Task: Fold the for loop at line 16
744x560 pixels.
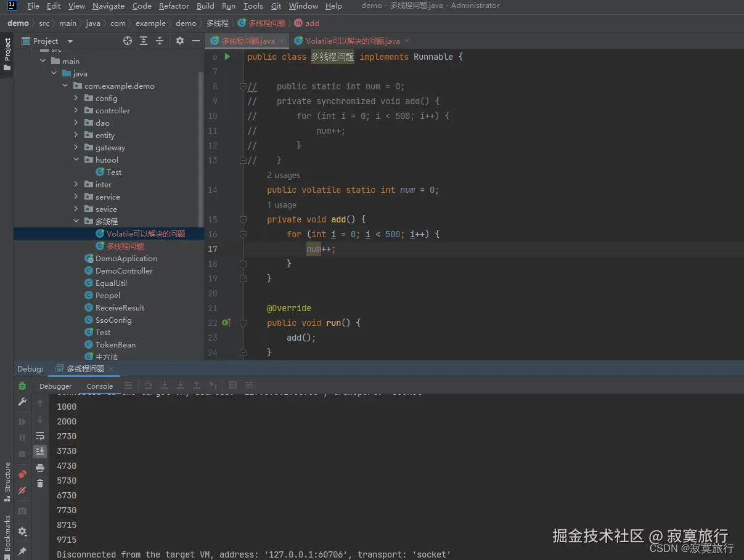Action: click(243, 234)
